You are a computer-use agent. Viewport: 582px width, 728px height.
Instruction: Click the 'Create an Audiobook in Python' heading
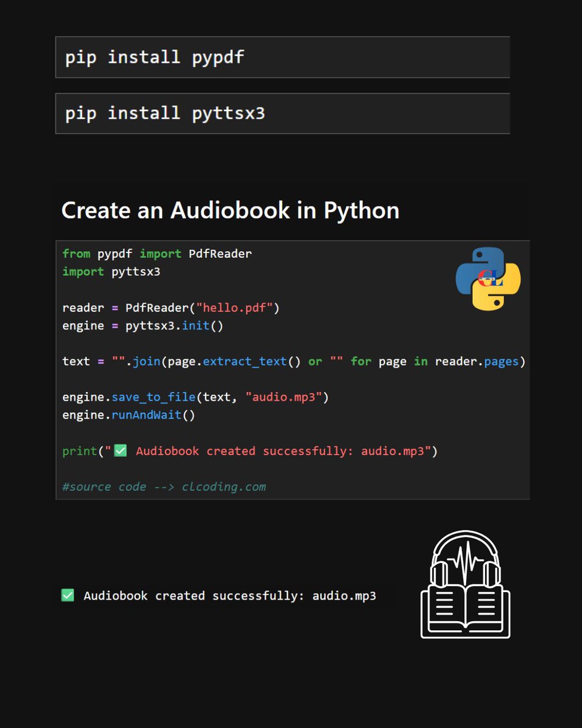tap(230, 210)
